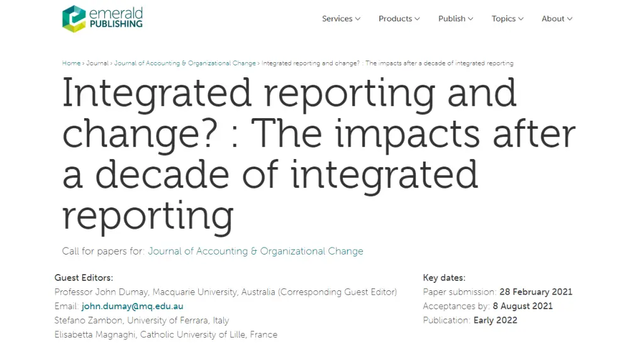The width and height of the screenshot is (644, 362).
Task: Open the Publish menu
Action: tap(456, 19)
